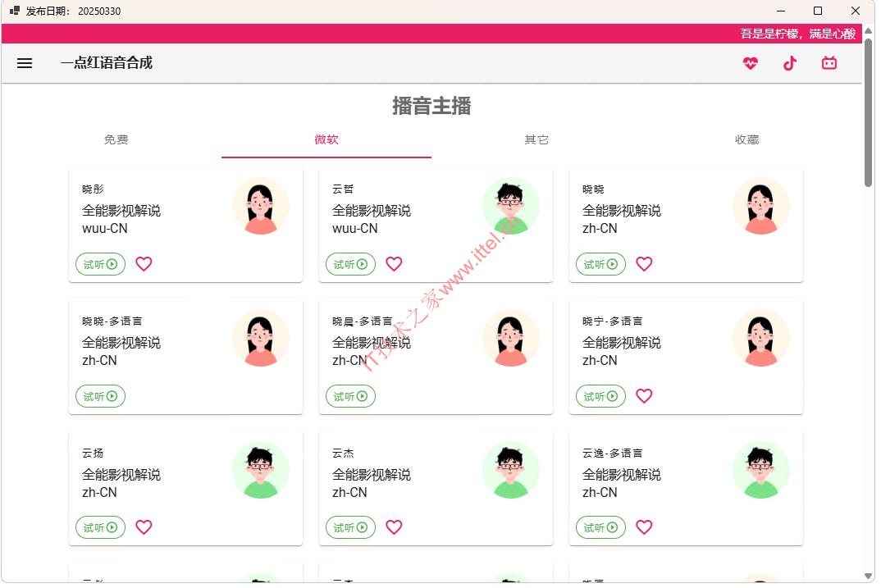881x588 pixels.
Task: Click wuu-CN label on 晓彤 card
Action: click(x=105, y=229)
